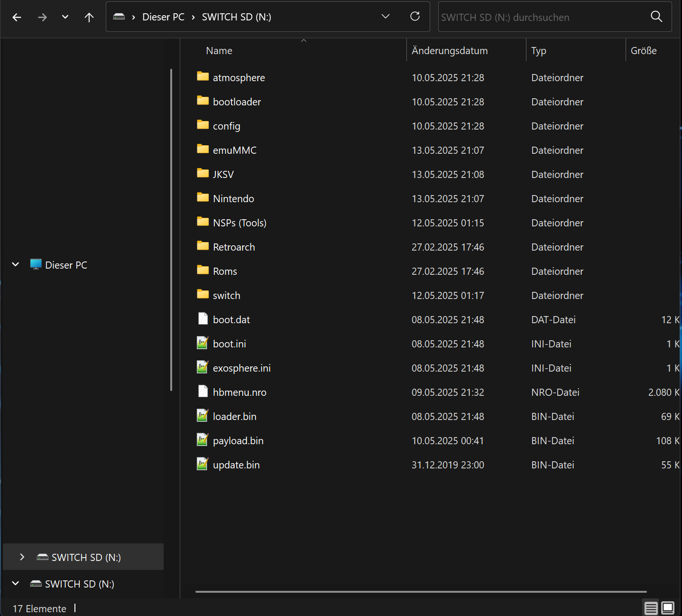This screenshot has height=616, width=682.
Task: Click the 'NRO-Datei' type cell
Action: pos(555,392)
